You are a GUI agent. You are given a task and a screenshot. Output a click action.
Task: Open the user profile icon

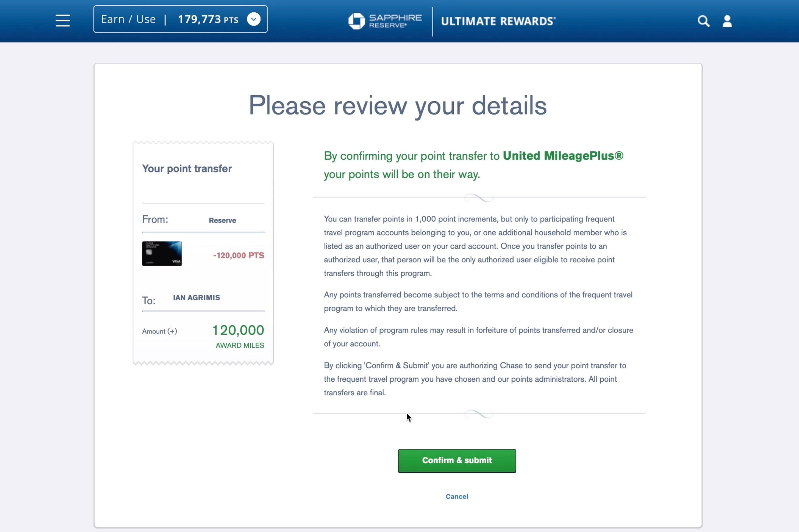pos(727,21)
